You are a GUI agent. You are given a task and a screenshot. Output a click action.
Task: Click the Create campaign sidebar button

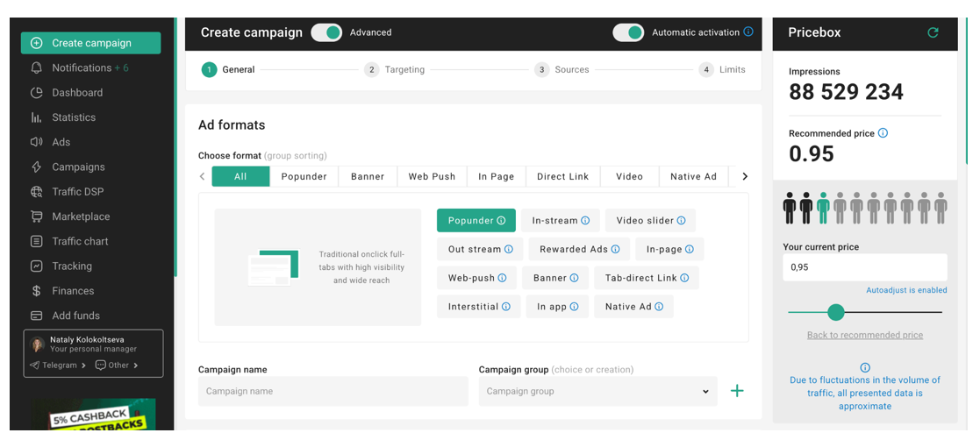(90, 43)
